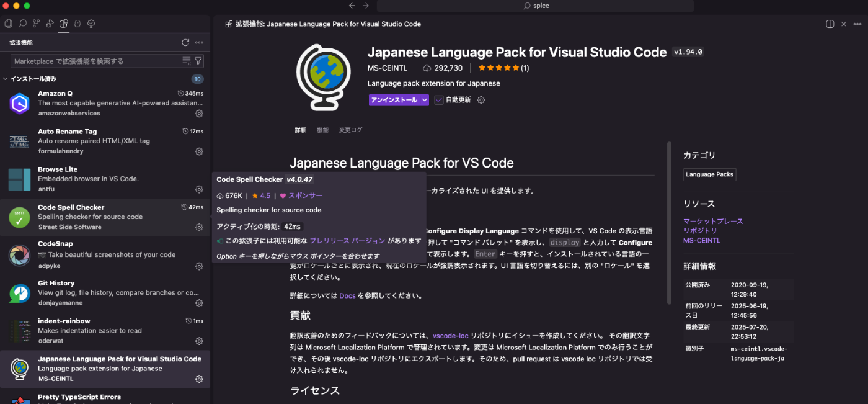868x404 pixels.
Task: Select Pretty TypeScript Errors extension
Action: (105, 397)
